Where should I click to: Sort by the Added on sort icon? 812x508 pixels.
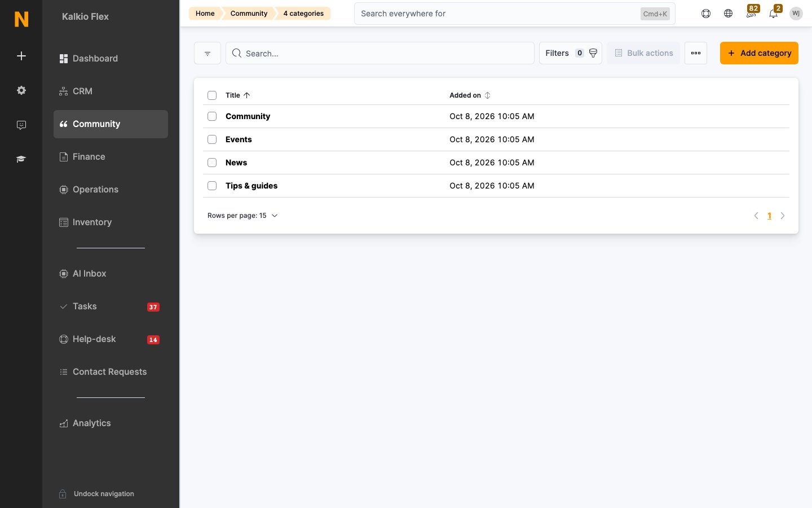point(488,95)
